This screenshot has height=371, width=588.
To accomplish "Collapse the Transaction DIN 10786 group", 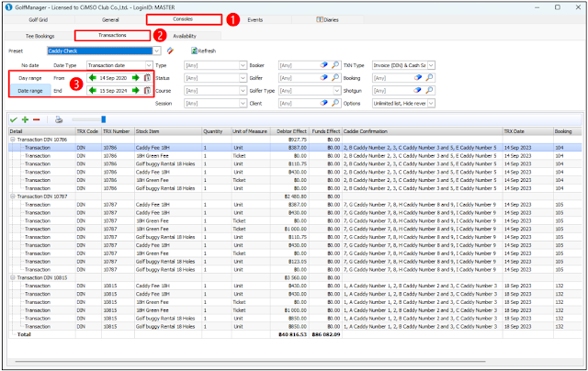I will click(x=12, y=140).
